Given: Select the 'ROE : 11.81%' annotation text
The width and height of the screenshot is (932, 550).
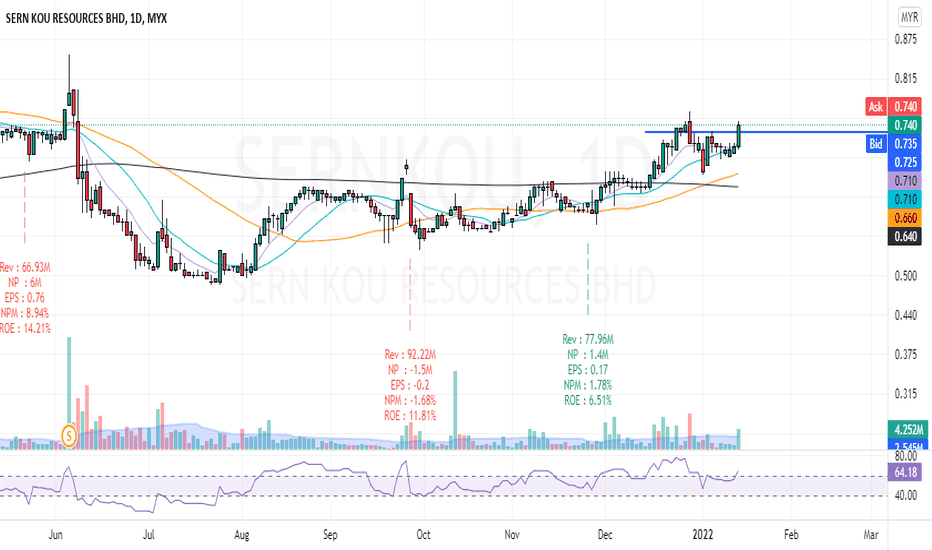Looking at the screenshot, I should pos(410,416).
